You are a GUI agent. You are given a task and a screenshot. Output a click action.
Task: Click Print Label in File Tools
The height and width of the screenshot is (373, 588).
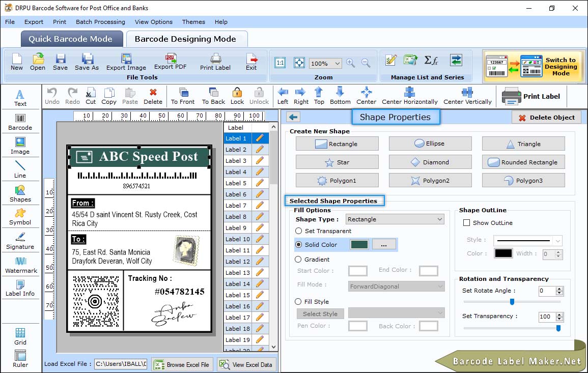click(215, 62)
